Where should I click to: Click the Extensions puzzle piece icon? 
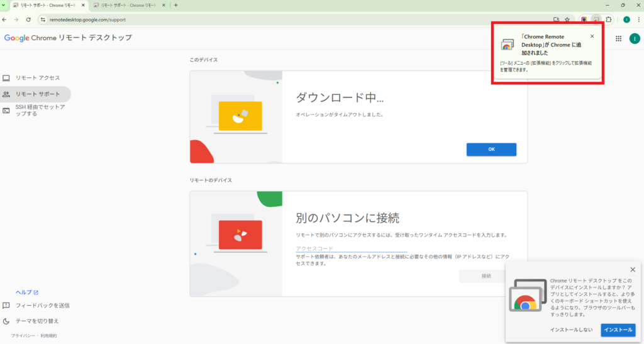(x=608, y=19)
